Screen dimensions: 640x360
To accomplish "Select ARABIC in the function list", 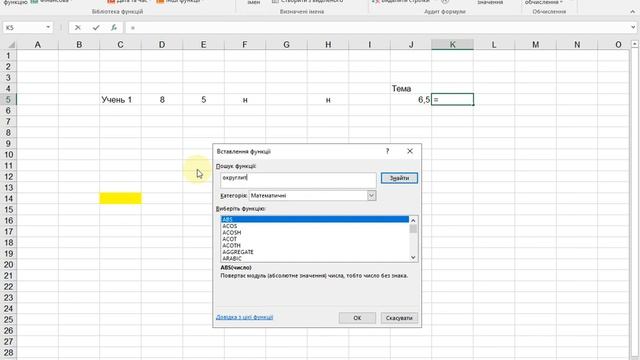I will pyautogui.click(x=314, y=259).
